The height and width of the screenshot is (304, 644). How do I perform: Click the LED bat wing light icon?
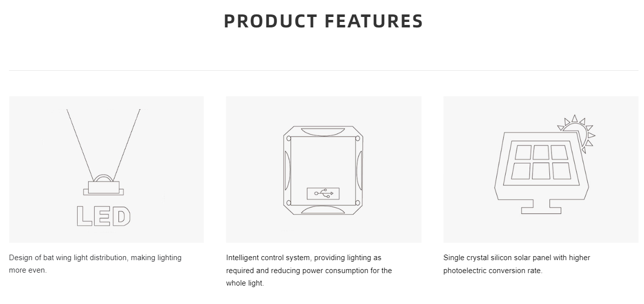pyautogui.click(x=104, y=168)
